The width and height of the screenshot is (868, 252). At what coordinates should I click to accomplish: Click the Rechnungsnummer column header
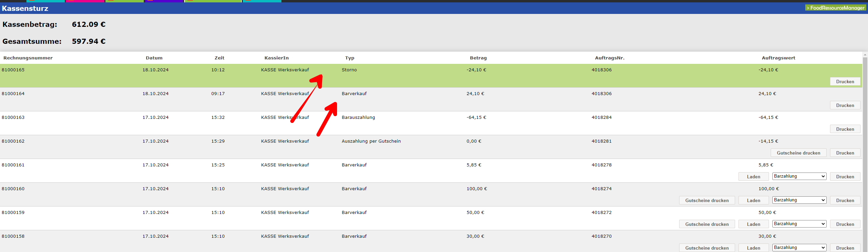pos(28,58)
